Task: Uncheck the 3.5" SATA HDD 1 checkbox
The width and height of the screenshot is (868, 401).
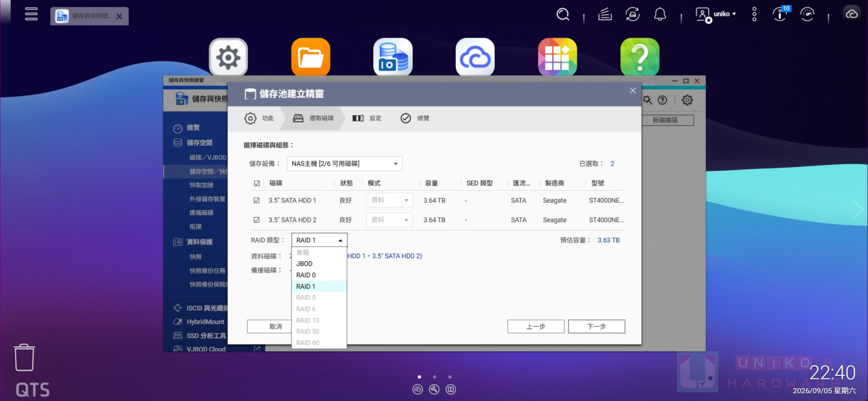Action: (x=256, y=200)
